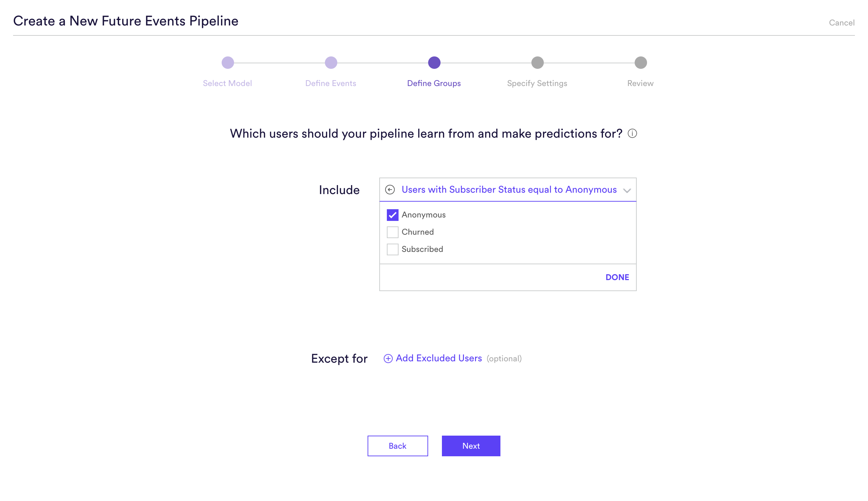
Task: Click the Back button
Action: click(398, 446)
